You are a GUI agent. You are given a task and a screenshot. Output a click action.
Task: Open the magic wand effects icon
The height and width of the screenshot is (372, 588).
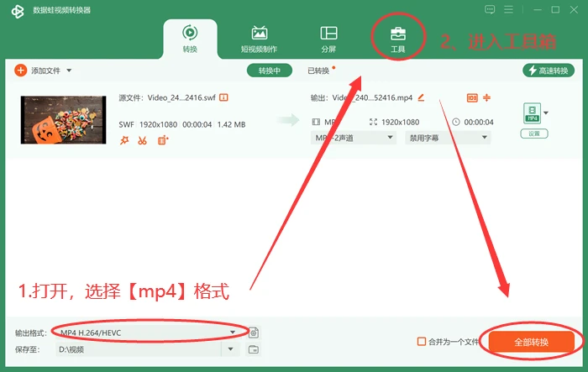124,140
